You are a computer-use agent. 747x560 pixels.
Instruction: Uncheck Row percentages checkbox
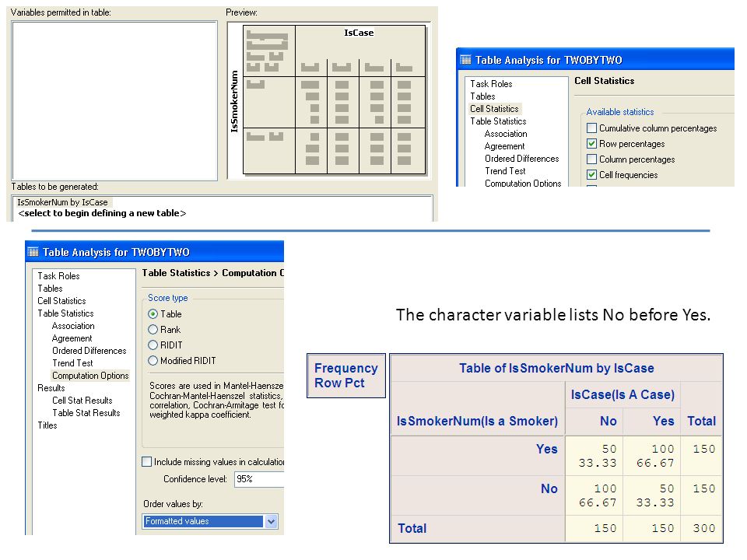pyautogui.click(x=591, y=143)
